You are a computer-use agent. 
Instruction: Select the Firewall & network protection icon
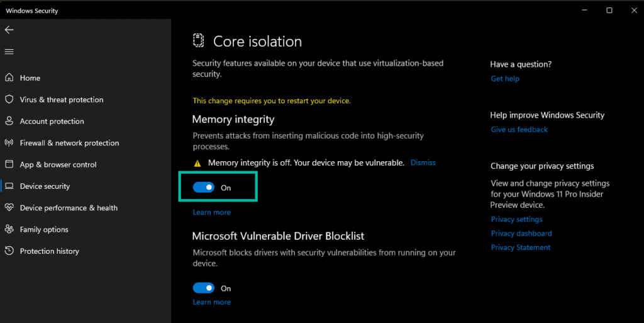click(x=9, y=143)
